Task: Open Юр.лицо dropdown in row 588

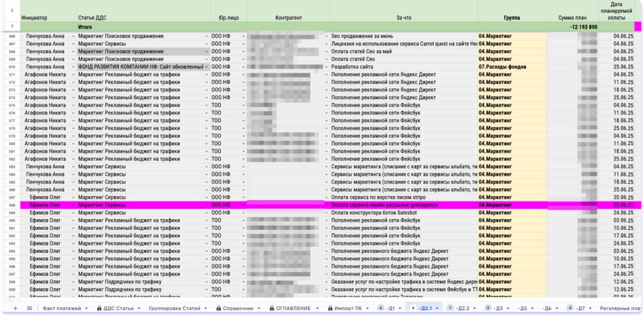Action: point(244,204)
